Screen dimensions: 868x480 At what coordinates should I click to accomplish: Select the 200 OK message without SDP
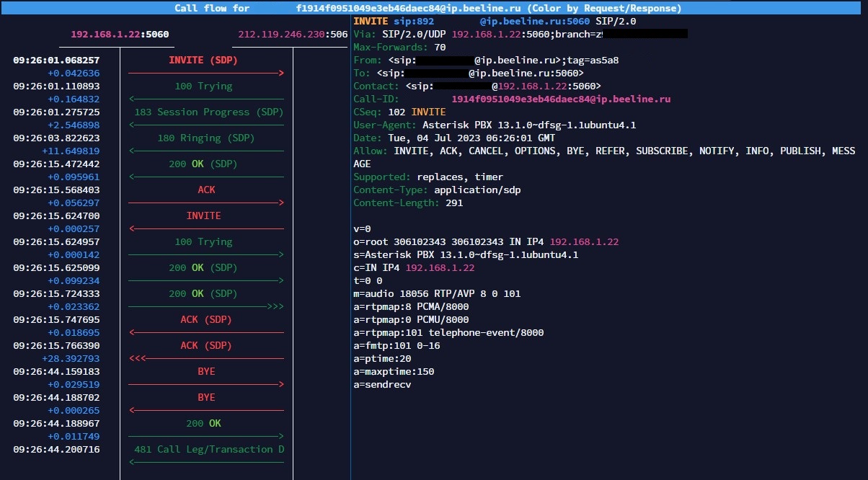[203, 424]
